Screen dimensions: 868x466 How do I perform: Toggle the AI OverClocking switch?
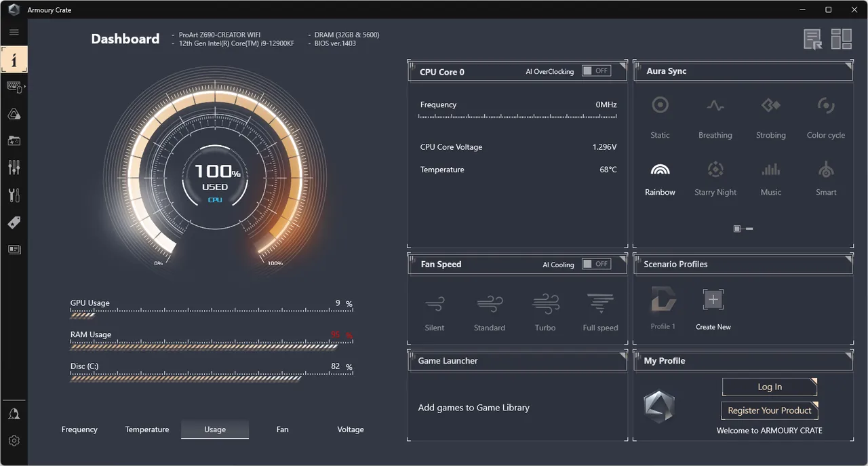pos(597,71)
